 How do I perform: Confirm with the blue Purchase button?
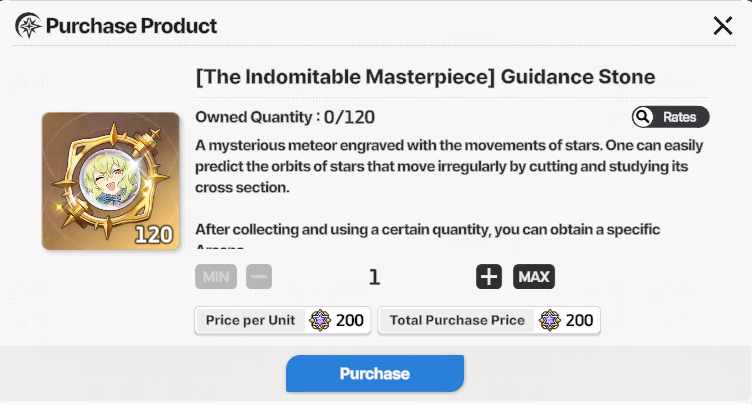375,373
